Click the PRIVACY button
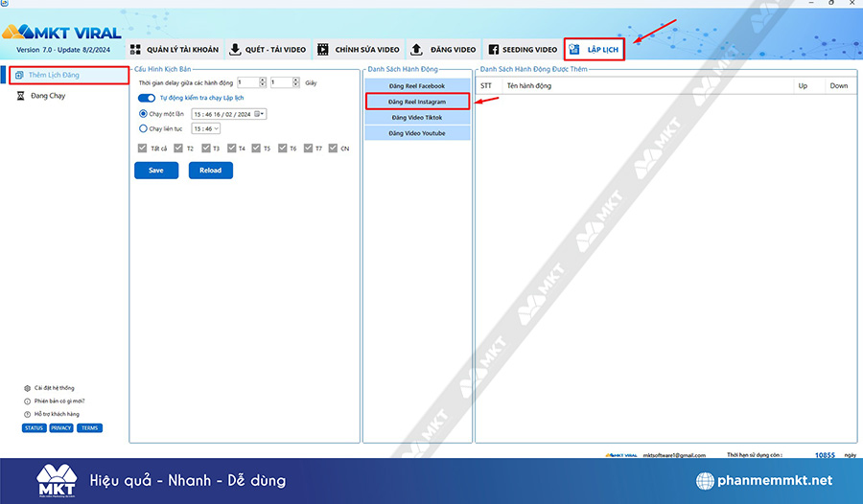 tap(61, 428)
